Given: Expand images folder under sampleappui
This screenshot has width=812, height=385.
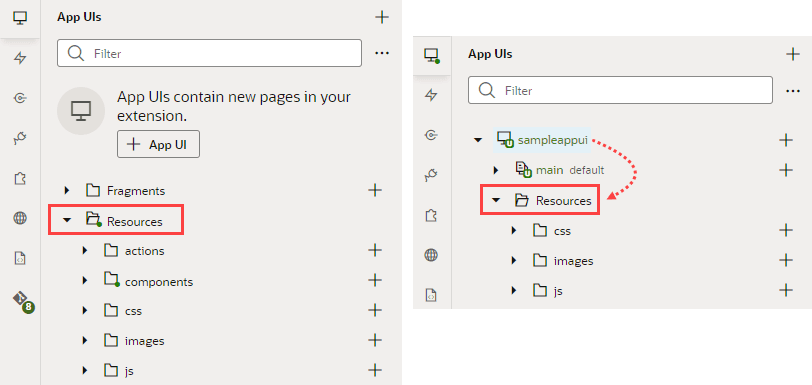Looking at the screenshot, I should tap(514, 260).
